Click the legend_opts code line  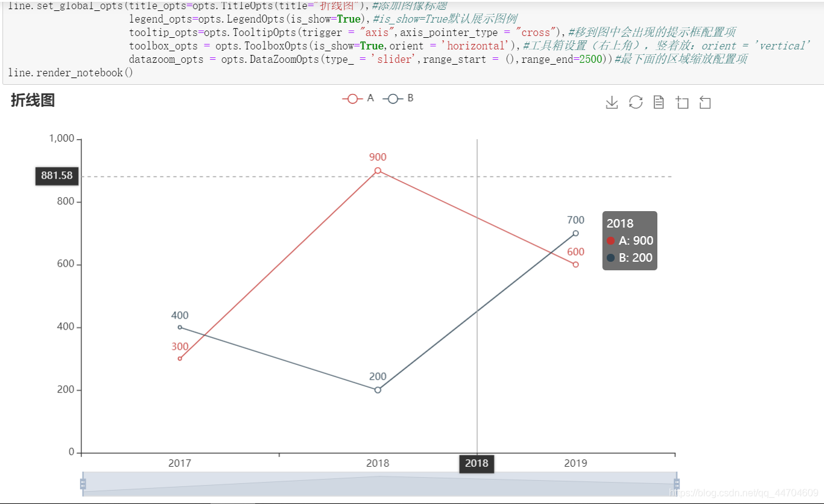click(323, 19)
